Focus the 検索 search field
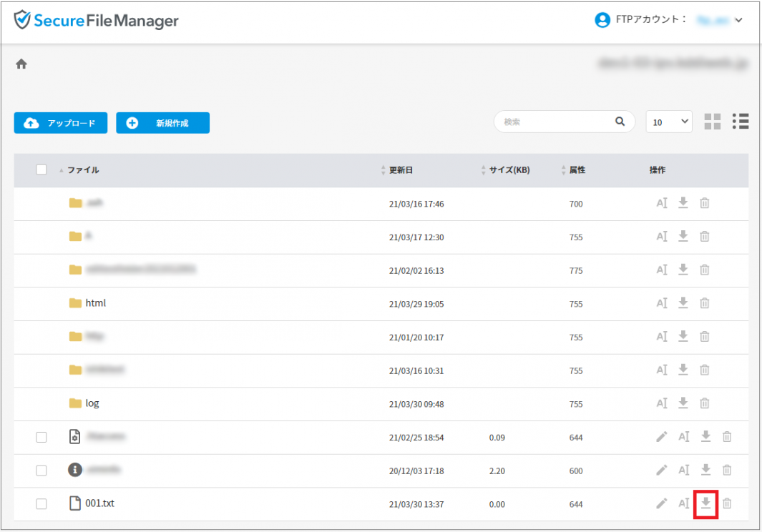Image resolution: width=762 pixels, height=532 pixels. (555, 122)
